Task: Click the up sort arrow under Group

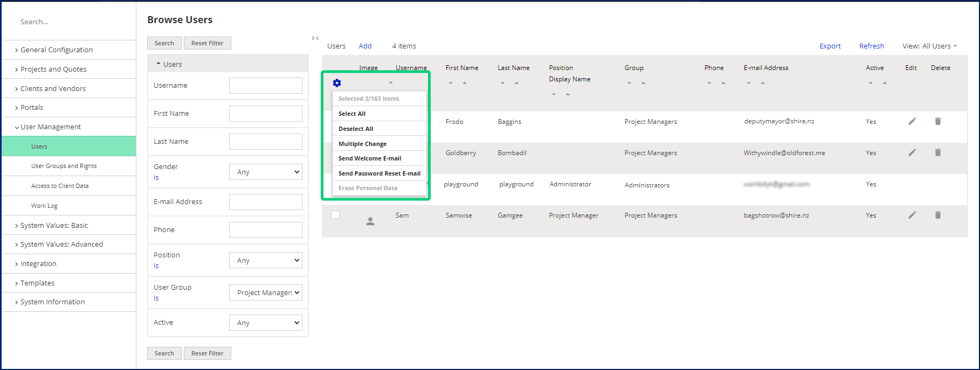Action: (x=643, y=83)
